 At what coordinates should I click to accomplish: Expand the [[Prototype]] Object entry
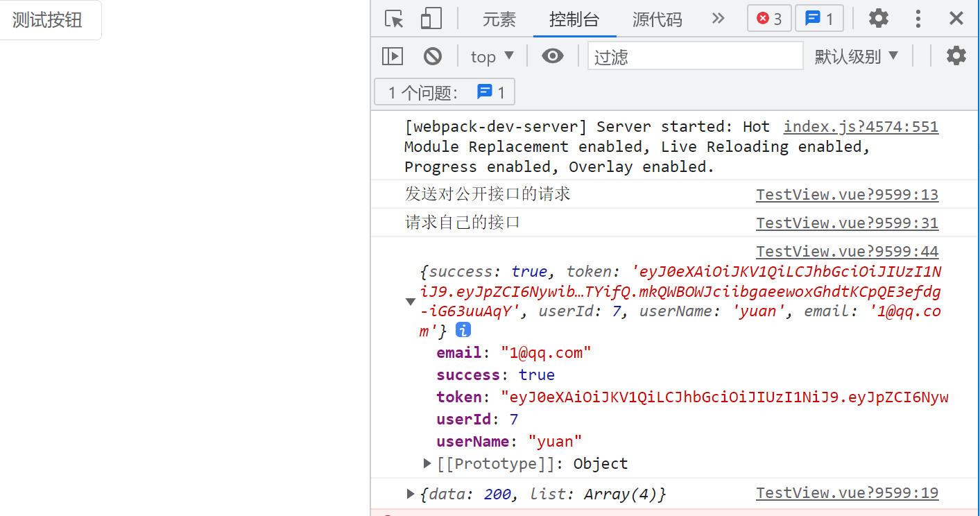(x=428, y=463)
